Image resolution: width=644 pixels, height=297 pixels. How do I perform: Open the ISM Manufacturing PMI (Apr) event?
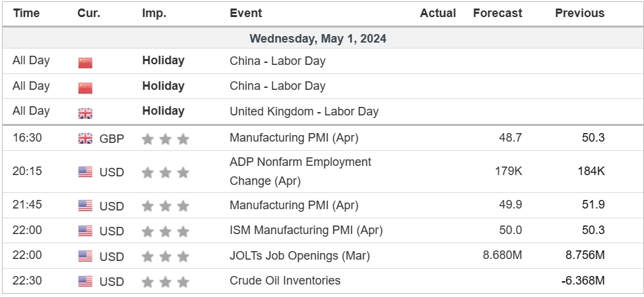tap(306, 231)
